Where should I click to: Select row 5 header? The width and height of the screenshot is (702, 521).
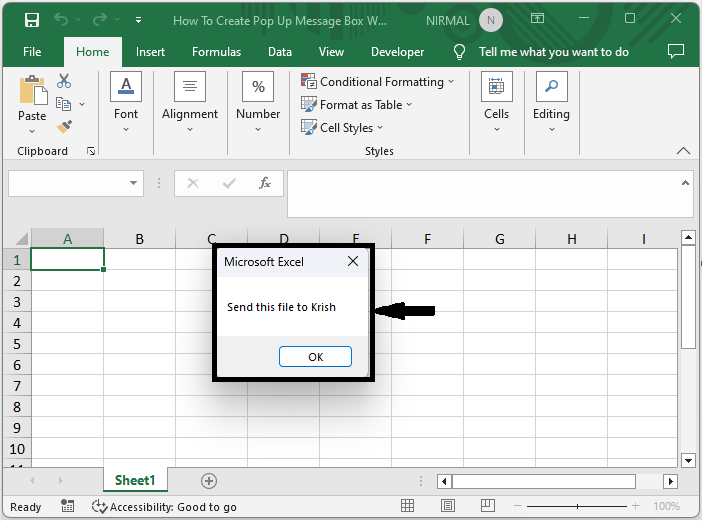point(17,344)
